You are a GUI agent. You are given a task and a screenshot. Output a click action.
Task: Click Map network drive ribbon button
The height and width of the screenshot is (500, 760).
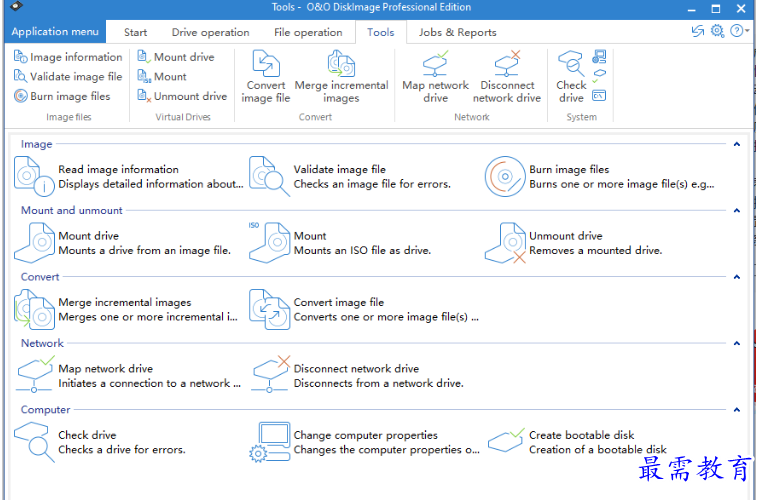pyautogui.click(x=435, y=77)
